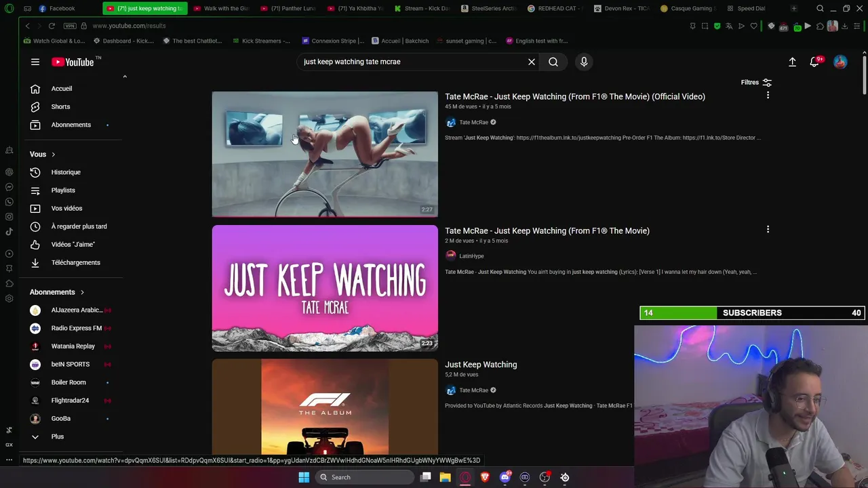
Task: Open Opera sidebar settings gear
Action: coord(9,298)
